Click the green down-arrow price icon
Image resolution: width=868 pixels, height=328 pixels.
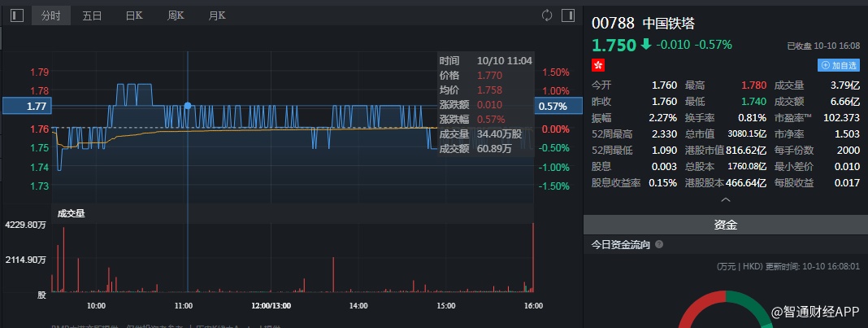646,44
